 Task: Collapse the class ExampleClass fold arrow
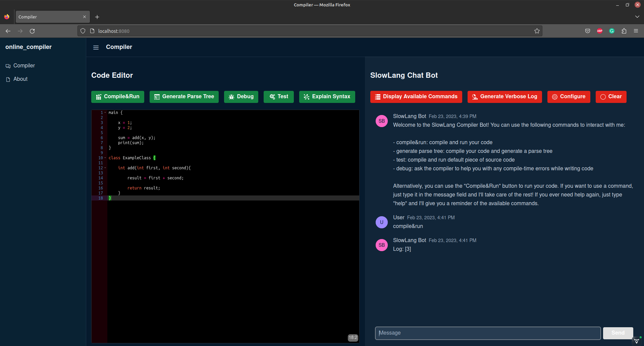(x=105, y=158)
